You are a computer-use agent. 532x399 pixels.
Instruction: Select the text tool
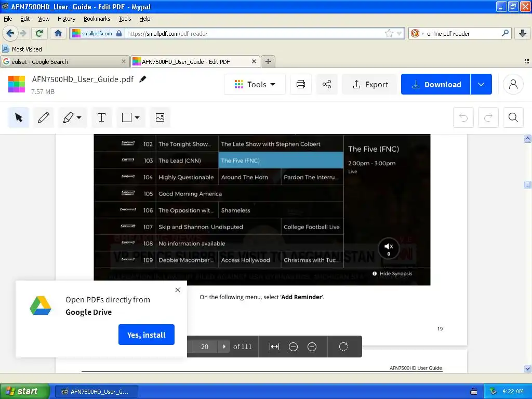[x=101, y=118]
